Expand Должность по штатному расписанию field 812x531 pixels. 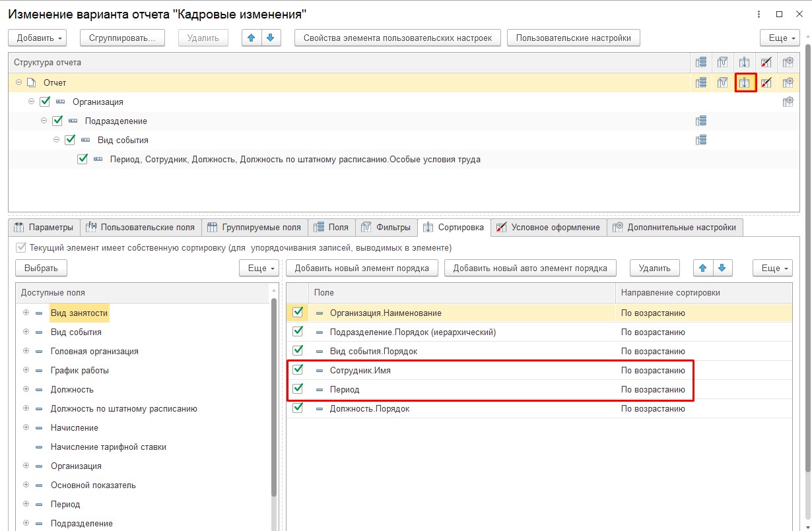click(26, 408)
